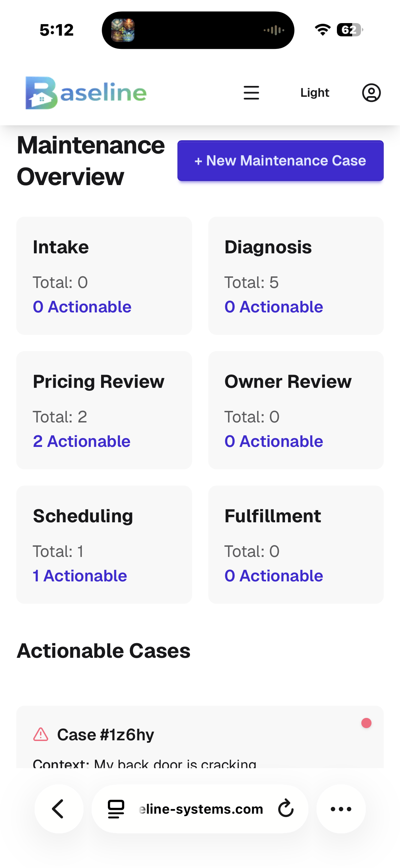
Task: Tap the page settings icon in address bar
Action: (x=116, y=809)
